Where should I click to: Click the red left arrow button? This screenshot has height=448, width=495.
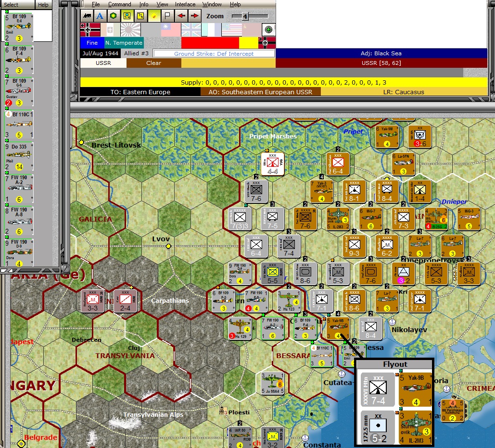pos(181,16)
